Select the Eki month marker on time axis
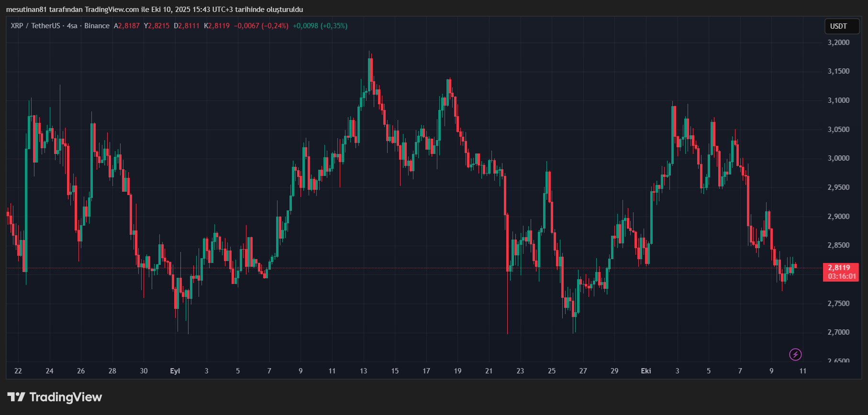Screen dimensions: 868x415 point(645,371)
